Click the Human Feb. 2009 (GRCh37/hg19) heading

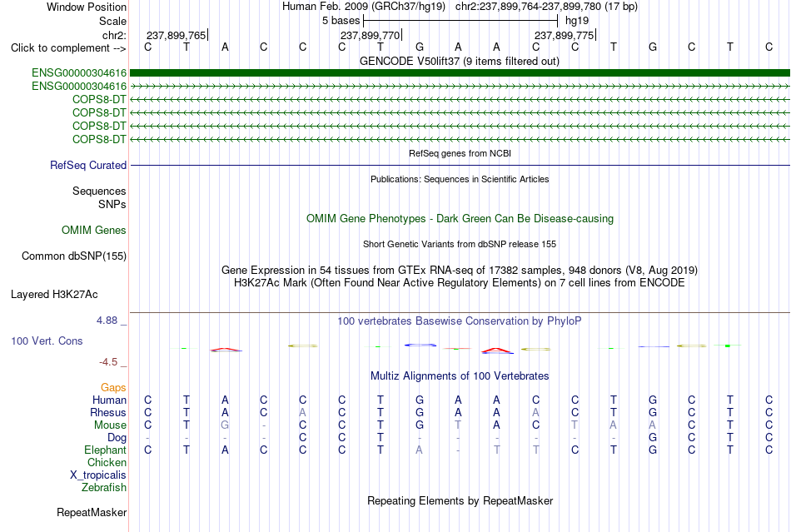click(364, 7)
